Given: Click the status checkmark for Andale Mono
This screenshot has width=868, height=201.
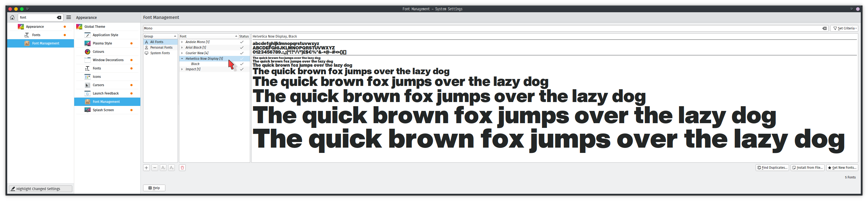Looking at the screenshot, I should pos(242,42).
